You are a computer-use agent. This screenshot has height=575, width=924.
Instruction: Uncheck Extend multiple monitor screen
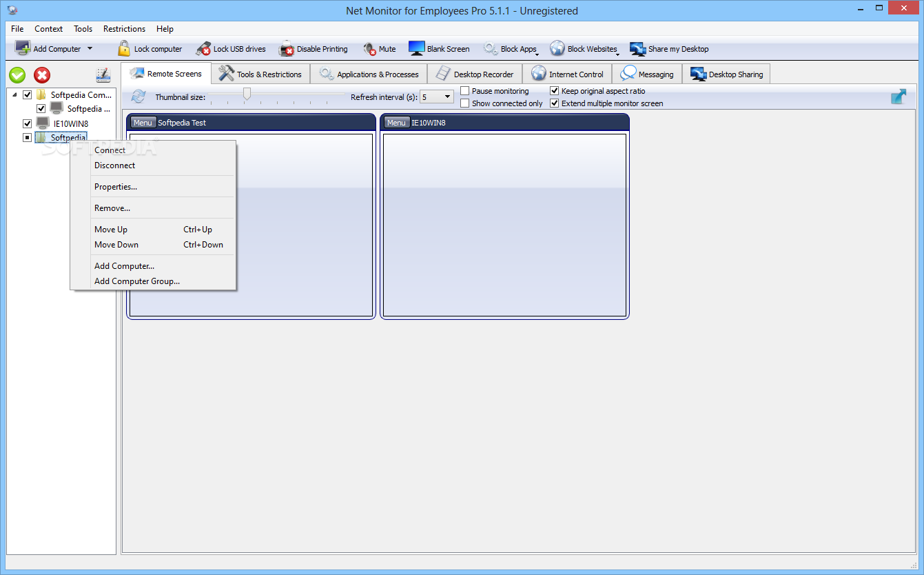click(555, 103)
